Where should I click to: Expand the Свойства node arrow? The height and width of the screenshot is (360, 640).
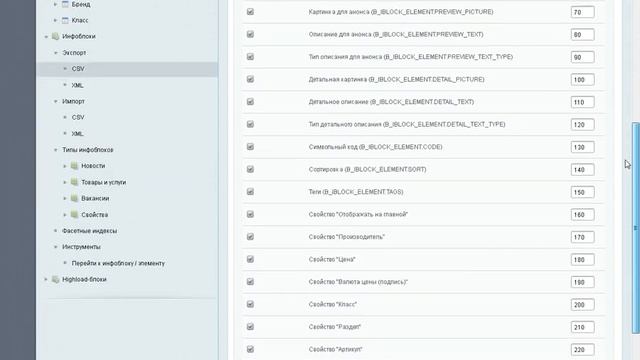click(x=65, y=215)
